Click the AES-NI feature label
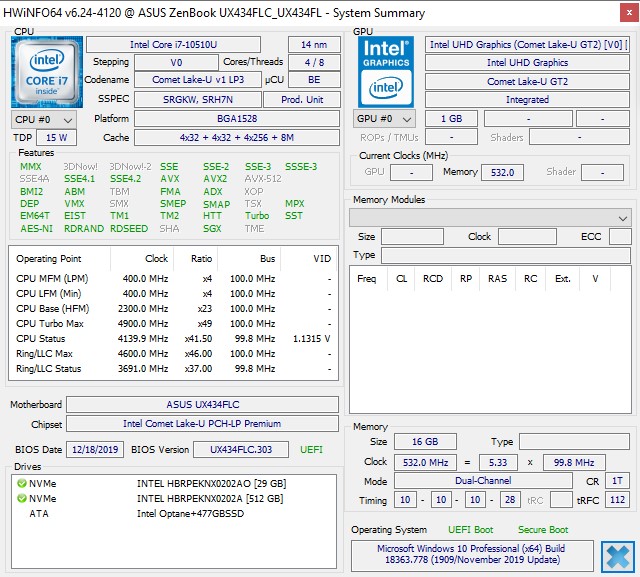The height and width of the screenshot is (577, 640). click(x=36, y=229)
